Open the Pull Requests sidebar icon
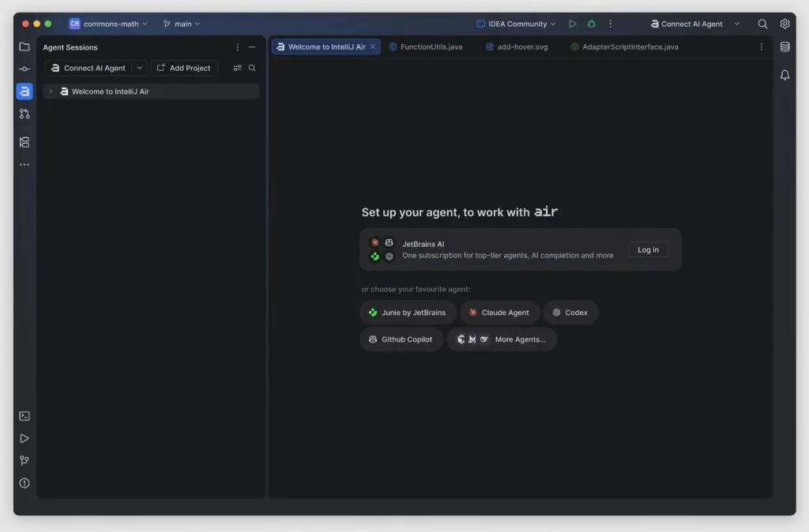Viewport: 809px width, 532px height. pyautogui.click(x=24, y=114)
